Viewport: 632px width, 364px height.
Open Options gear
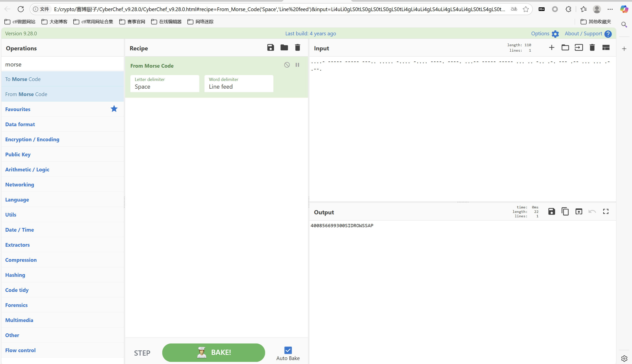point(555,34)
